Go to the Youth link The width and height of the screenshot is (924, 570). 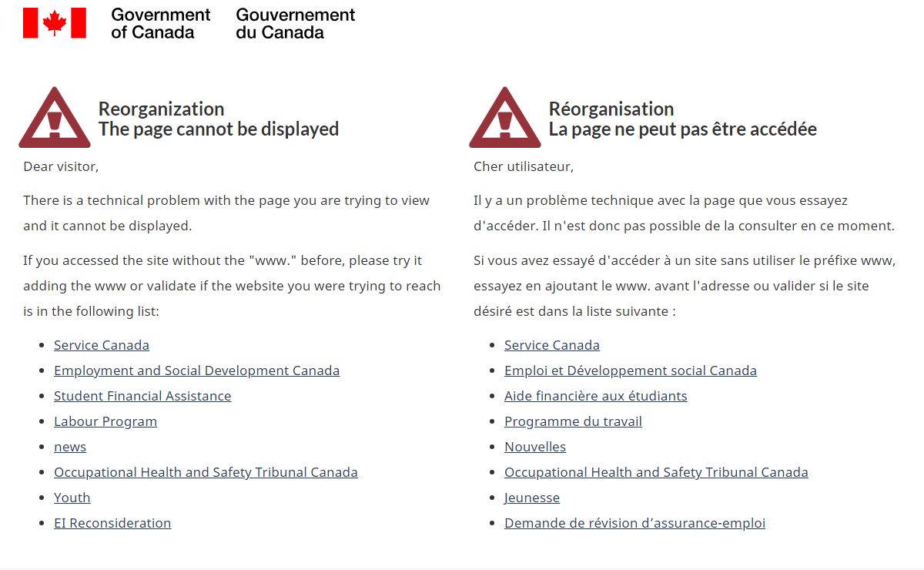point(72,498)
